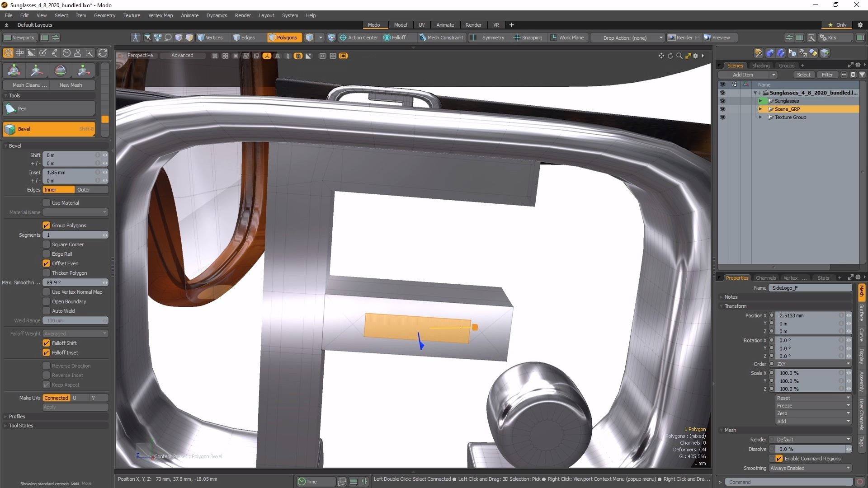Click the Action Center icon
Screen dimensions: 868x488
coord(343,38)
